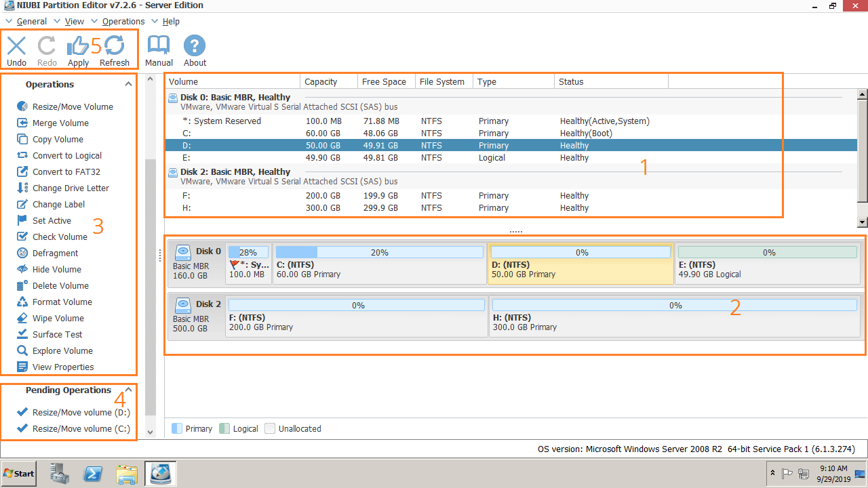Collapse the Pending Operations panel chevron

pos(128,390)
